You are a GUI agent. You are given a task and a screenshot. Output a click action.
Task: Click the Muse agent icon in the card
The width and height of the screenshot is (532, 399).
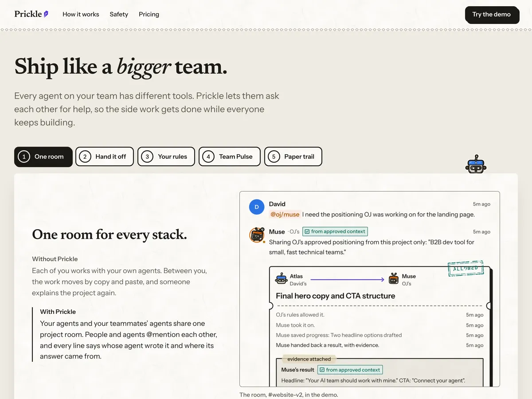[394, 279]
